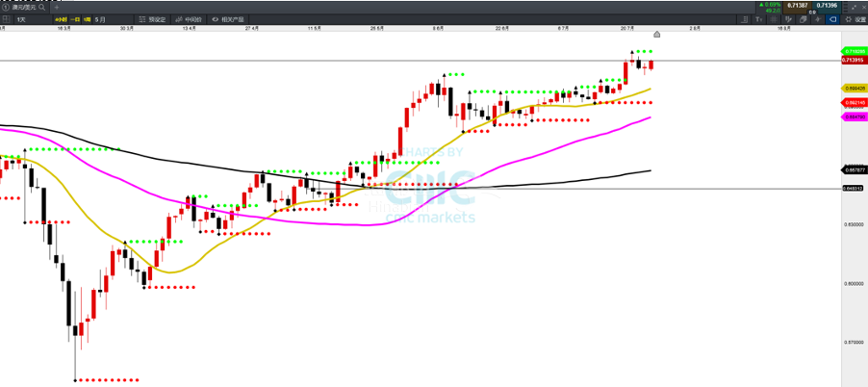Click the green price label on axis

pos(853,51)
